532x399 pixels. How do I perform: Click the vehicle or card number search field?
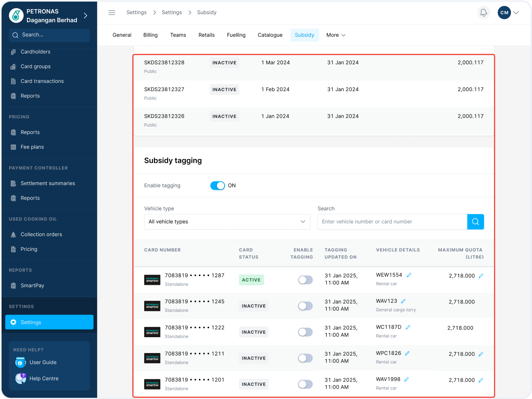point(392,222)
